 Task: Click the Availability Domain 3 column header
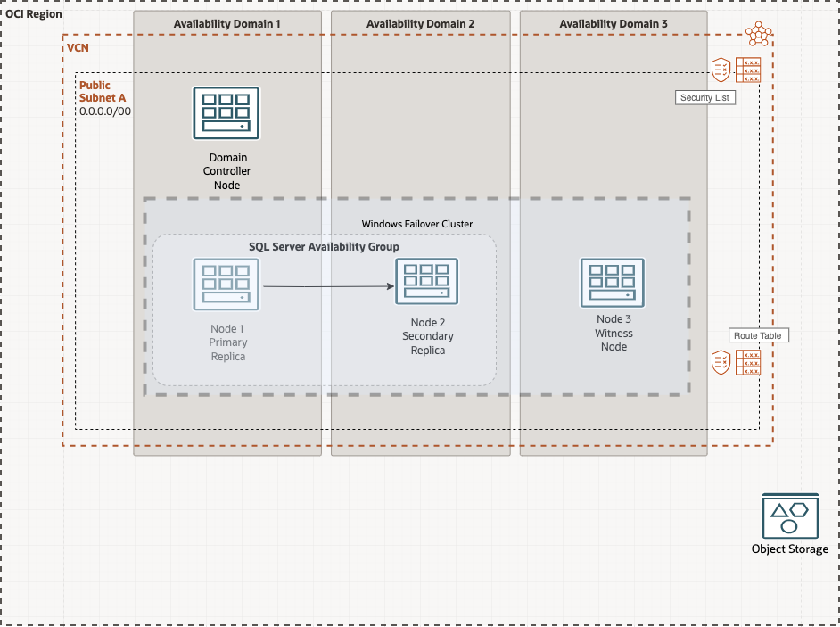click(x=613, y=21)
